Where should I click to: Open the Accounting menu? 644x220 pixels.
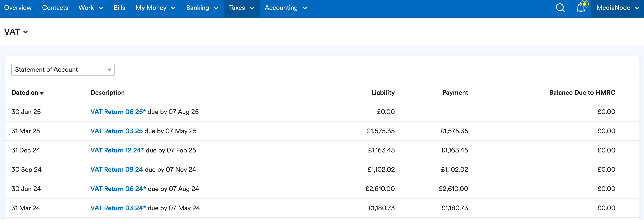coord(285,8)
